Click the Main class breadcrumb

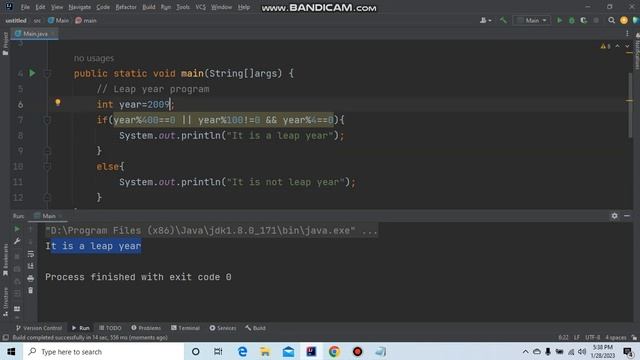pyautogui.click(x=58, y=20)
